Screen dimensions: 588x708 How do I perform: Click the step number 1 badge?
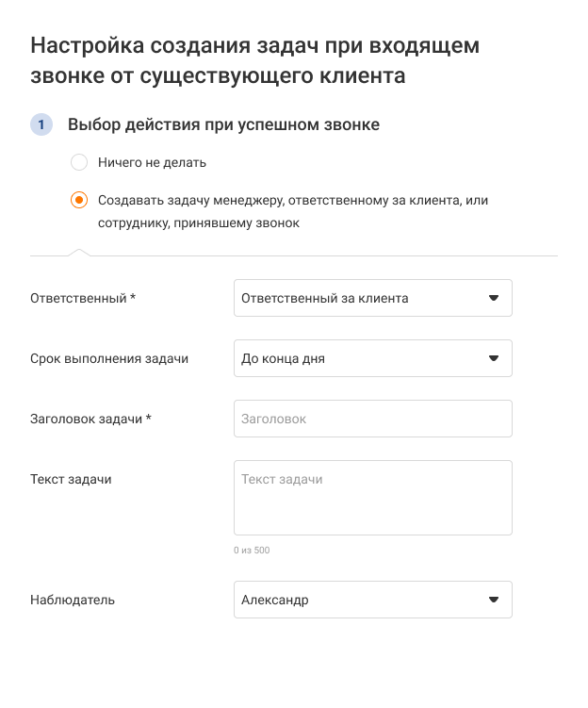point(41,124)
